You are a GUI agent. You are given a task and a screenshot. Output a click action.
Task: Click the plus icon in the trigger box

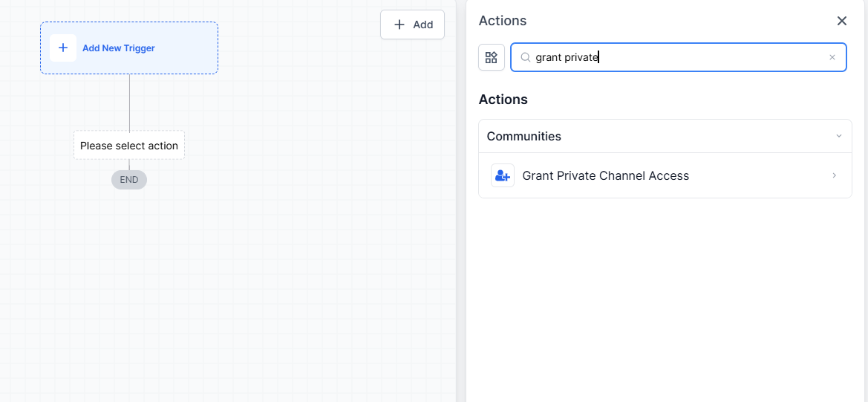(63, 48)
